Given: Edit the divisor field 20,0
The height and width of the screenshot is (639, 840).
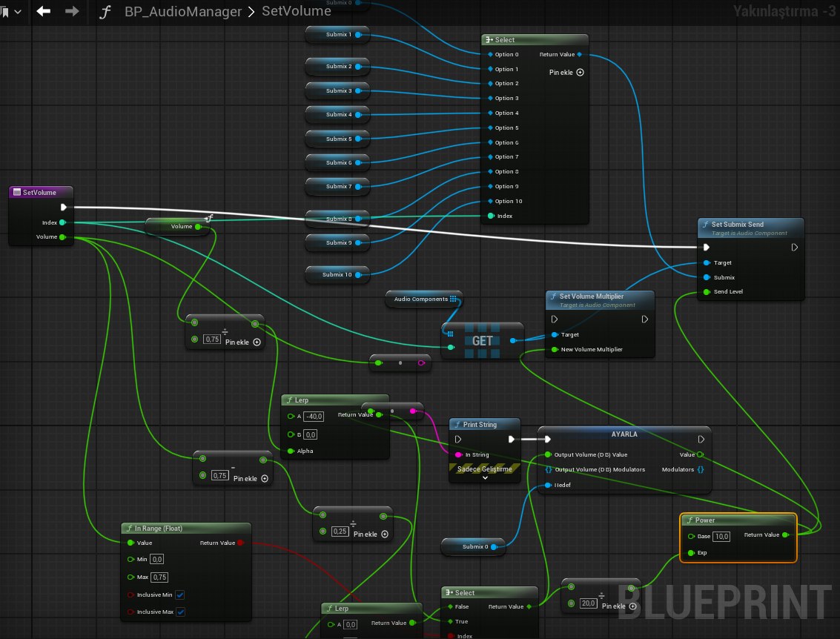Looking at the screenshot, I should click(x=588, y=603).
